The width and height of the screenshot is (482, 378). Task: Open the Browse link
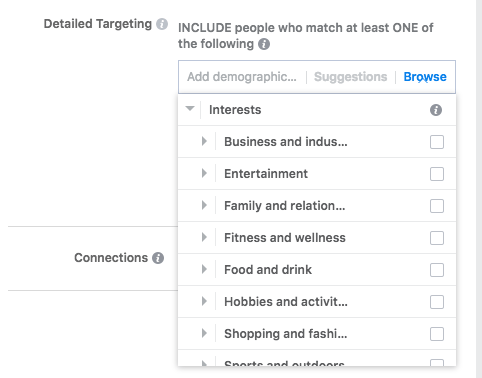425,77
